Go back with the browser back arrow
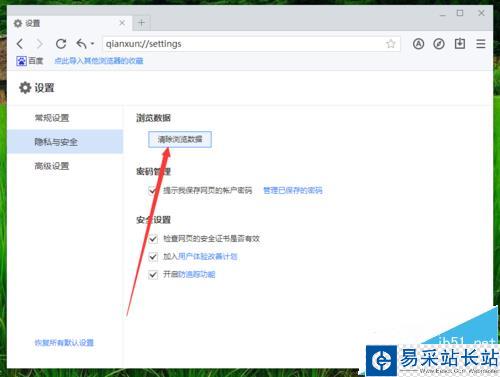The height and width of the screenshot is (377, 500). click(20, 44)
